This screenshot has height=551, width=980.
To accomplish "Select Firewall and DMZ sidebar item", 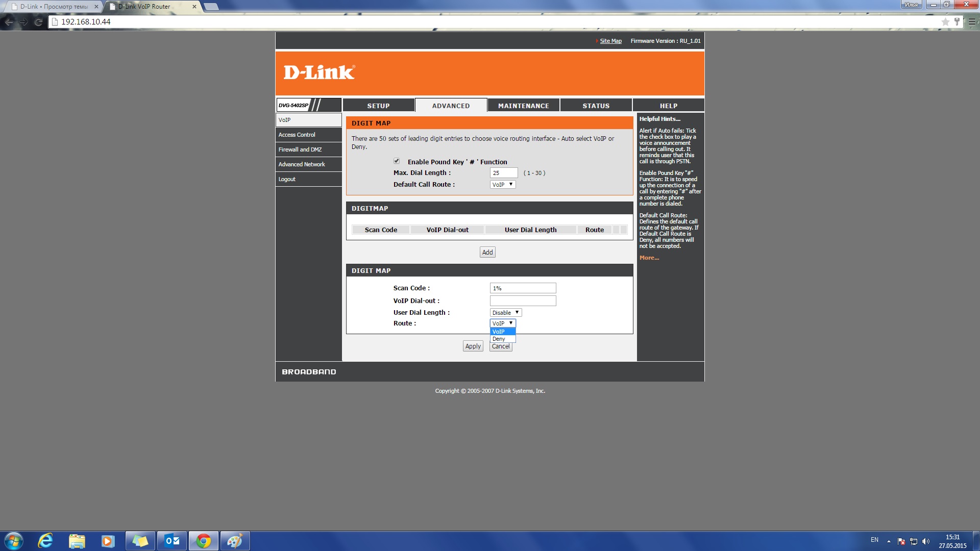I will click(300, 149).
